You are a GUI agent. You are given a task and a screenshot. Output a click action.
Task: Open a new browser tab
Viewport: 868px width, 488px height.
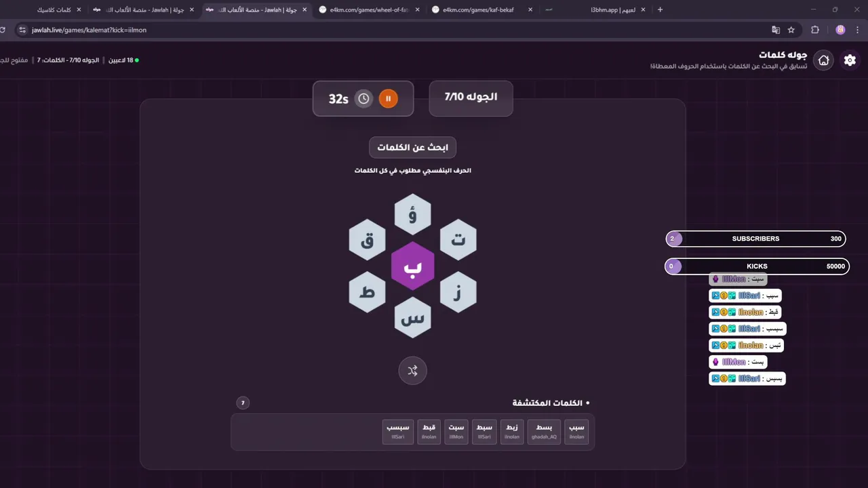(660, 9)
